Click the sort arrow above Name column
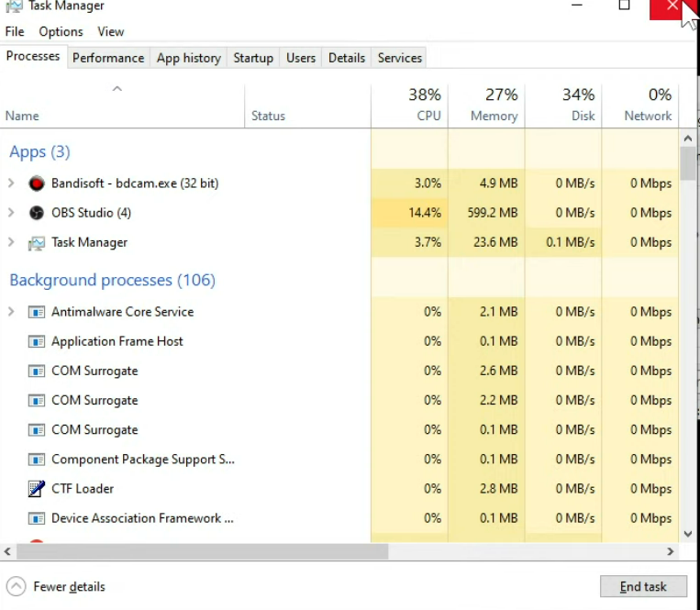Image resolution: width=700 pixels, height=610 pixels. pos(117,89)
